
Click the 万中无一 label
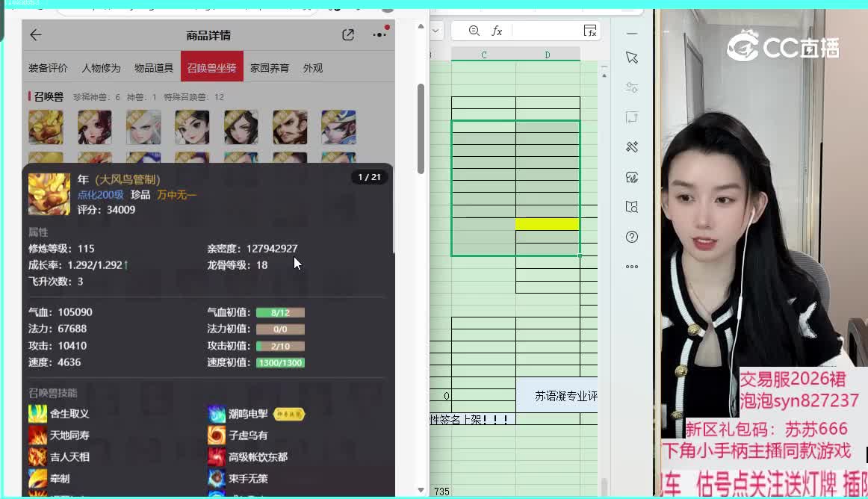[x=177, y=195]
